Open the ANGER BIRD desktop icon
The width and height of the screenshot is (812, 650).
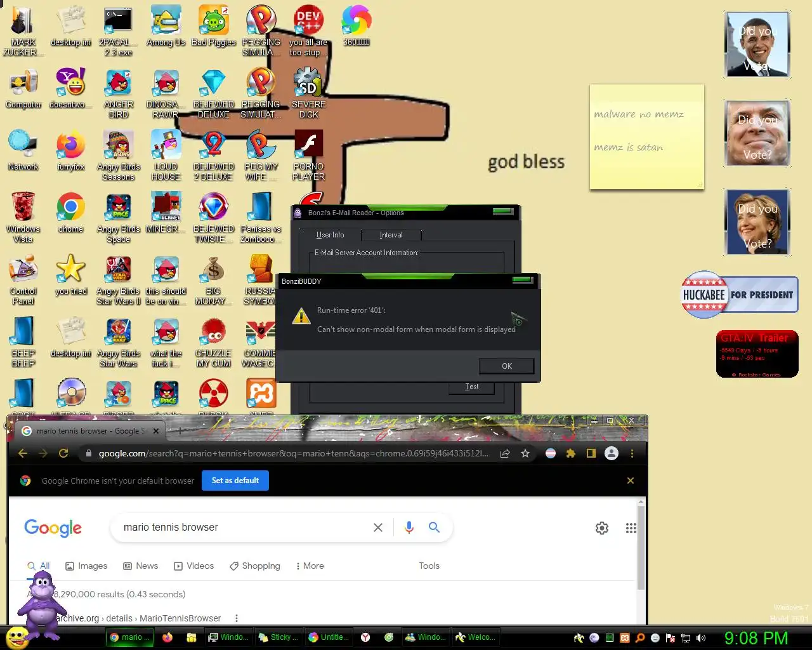coord(119,94)
